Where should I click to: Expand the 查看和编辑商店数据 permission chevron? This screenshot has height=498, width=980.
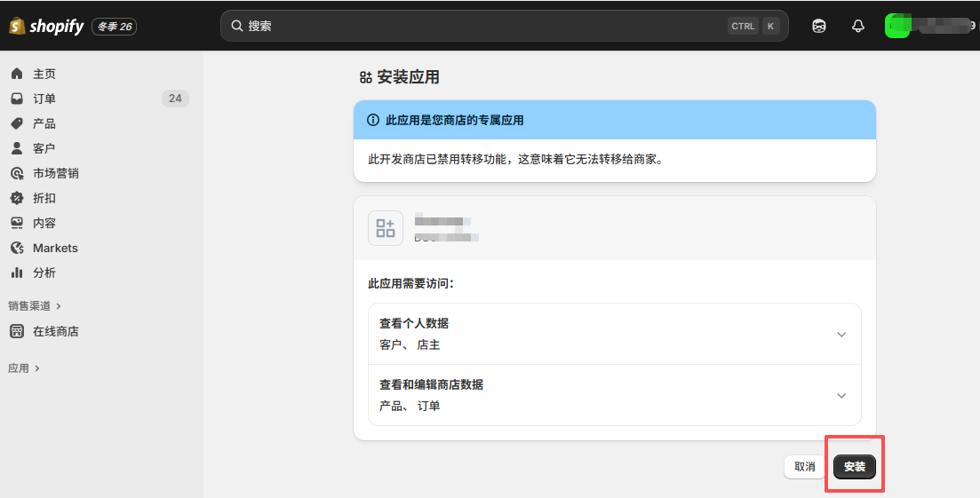pos(841,396)
